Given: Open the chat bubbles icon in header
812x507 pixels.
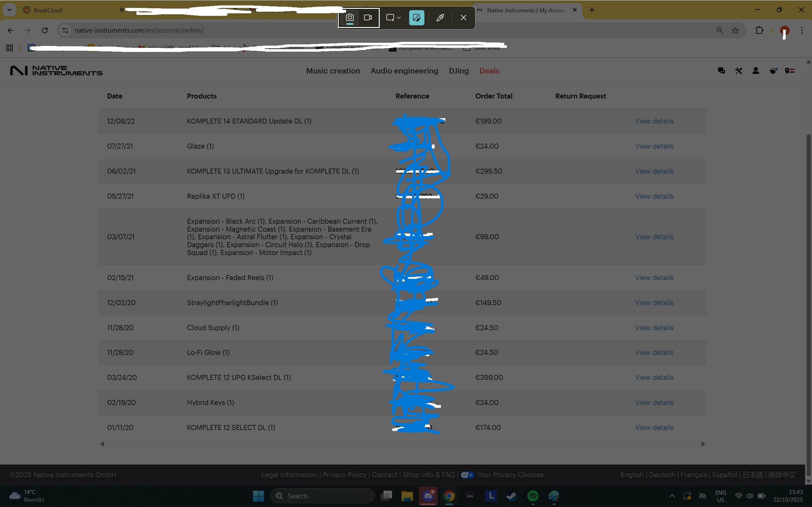Looking at the screenshot, I should click(x=721, y=71).
